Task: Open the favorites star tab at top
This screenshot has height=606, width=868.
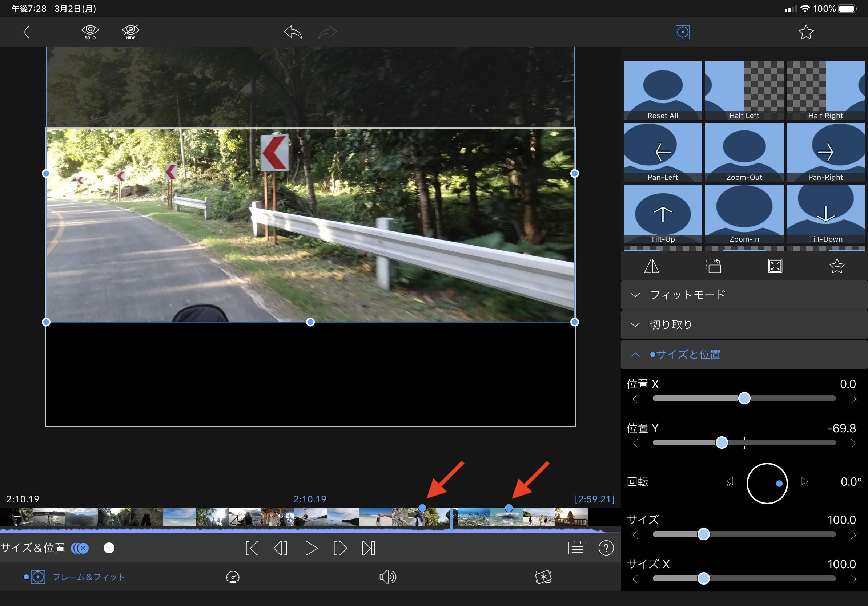Action: coord(805,32)
